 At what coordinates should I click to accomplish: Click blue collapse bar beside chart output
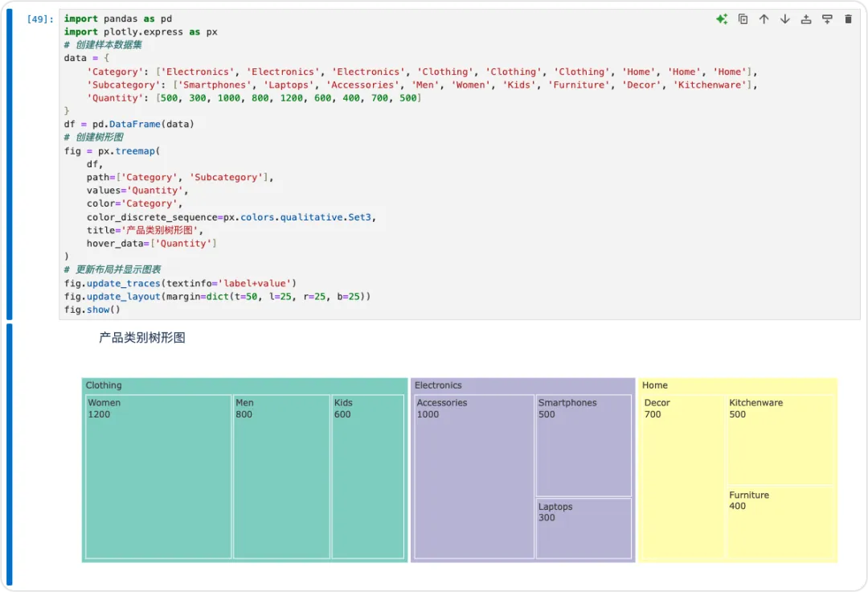[10, 454]
